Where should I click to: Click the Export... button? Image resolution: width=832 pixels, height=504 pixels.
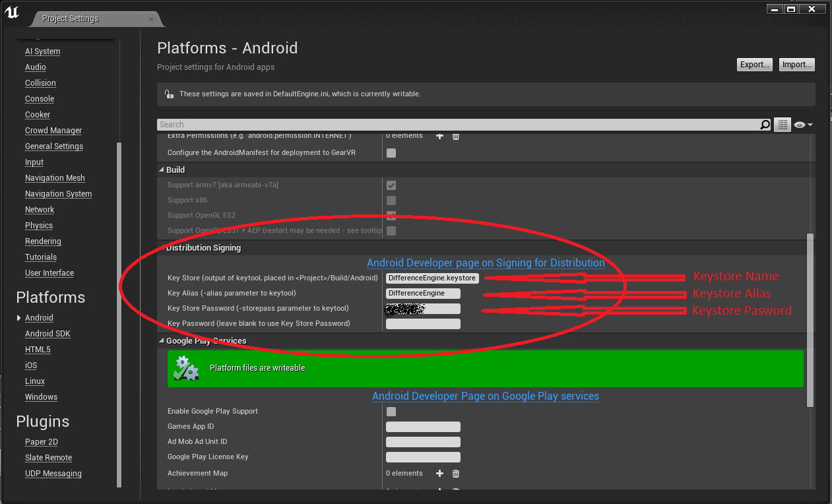(755, 65)
